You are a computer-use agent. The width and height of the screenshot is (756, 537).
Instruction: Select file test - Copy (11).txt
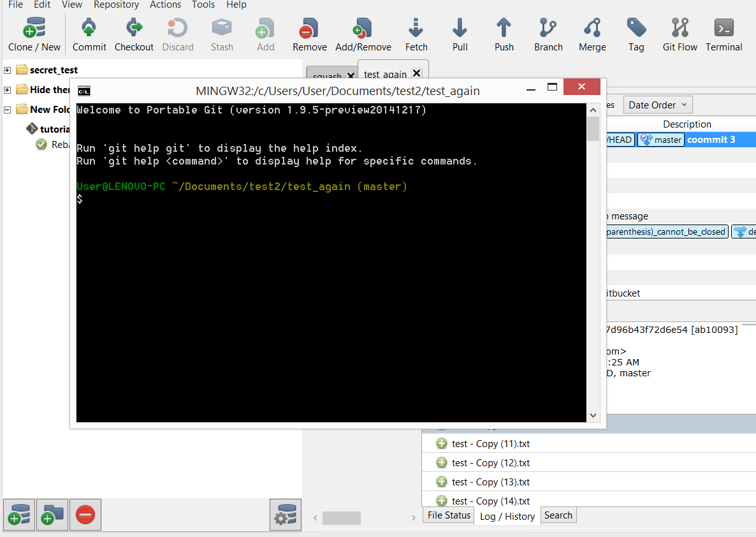(490, 443)
